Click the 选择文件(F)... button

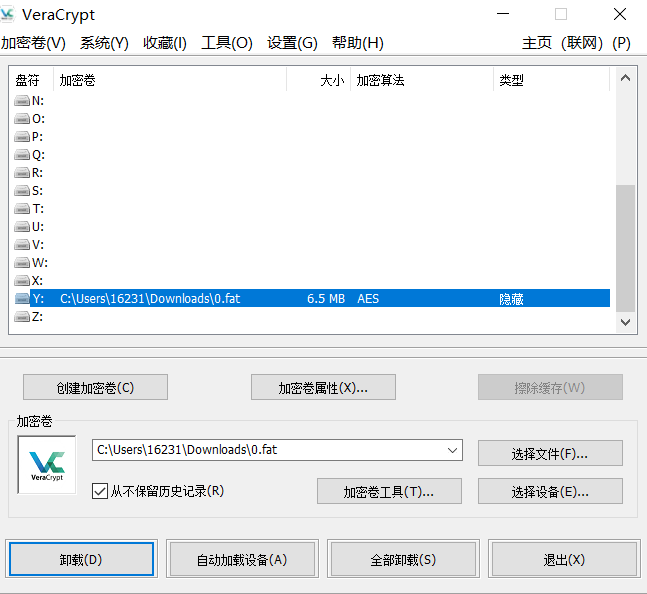point(550,453)
